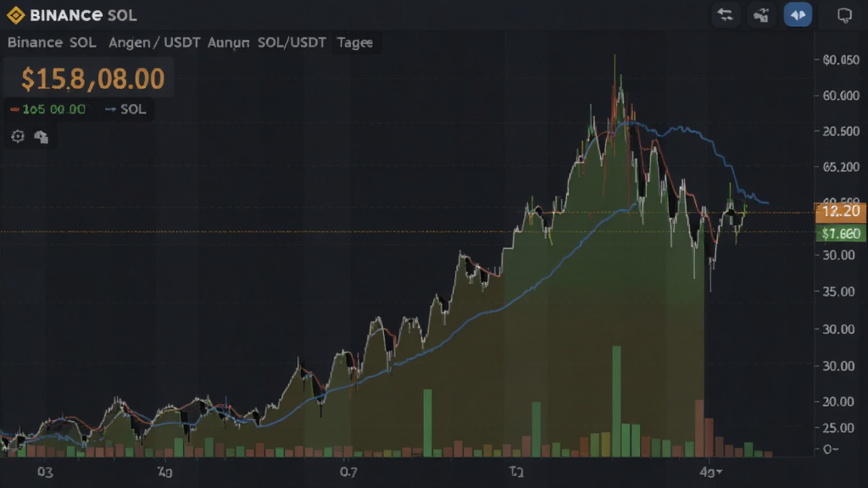This screenshot has width=868, height=488.
Task: Toggle the red '1o5 00.00' legend entry
Action: click(x=48, y=109)
